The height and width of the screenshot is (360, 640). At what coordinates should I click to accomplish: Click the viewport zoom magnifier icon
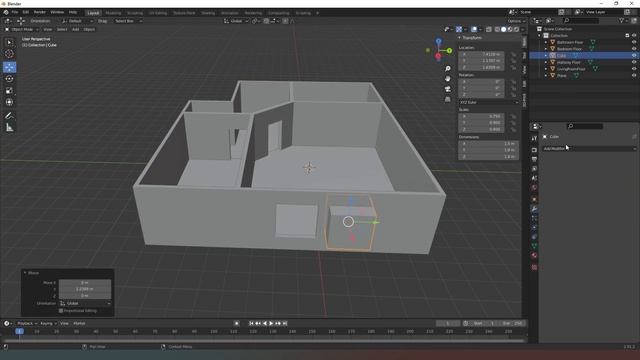click(448, 68)
